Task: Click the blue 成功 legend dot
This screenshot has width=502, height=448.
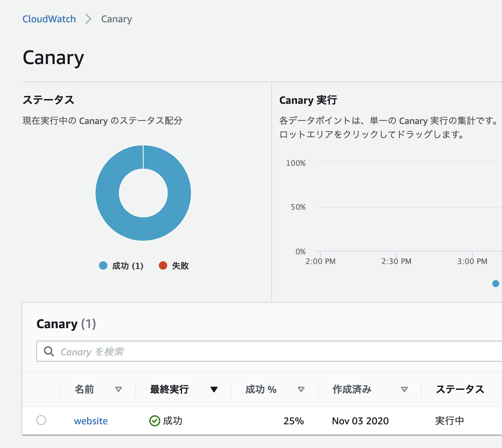Action: coord(103,266)
